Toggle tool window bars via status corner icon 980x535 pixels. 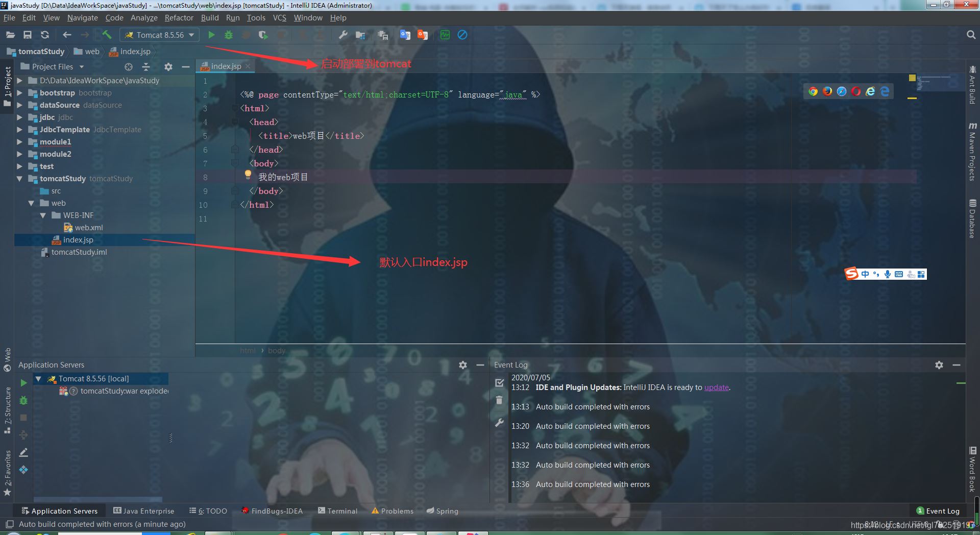[x=9, y=524]
